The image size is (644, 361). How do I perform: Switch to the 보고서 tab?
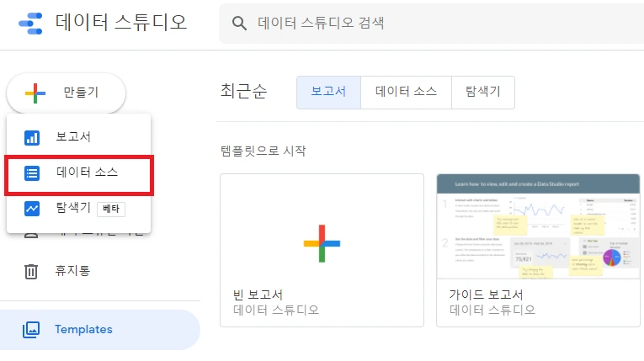pyautogui.click(x=328, y=93)
